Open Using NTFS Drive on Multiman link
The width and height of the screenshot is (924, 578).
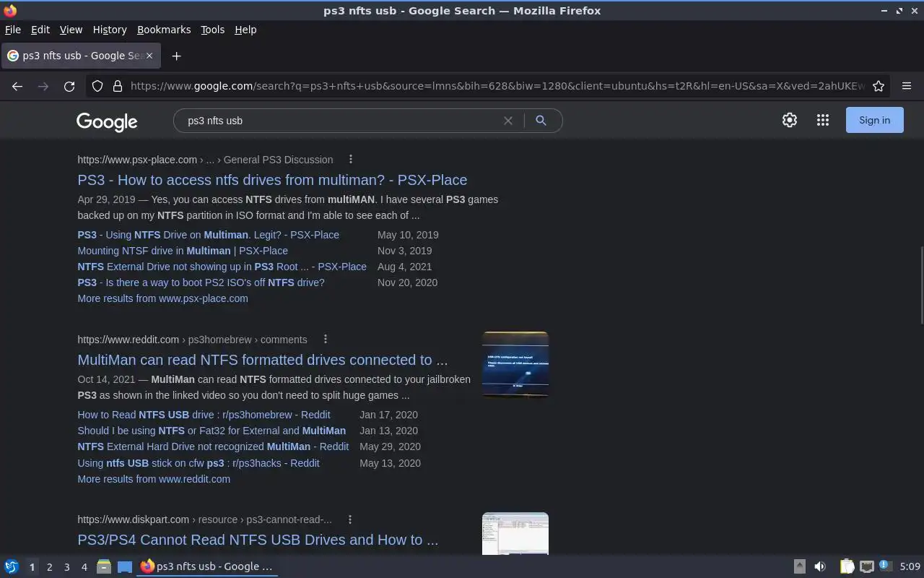click(208, 235)
